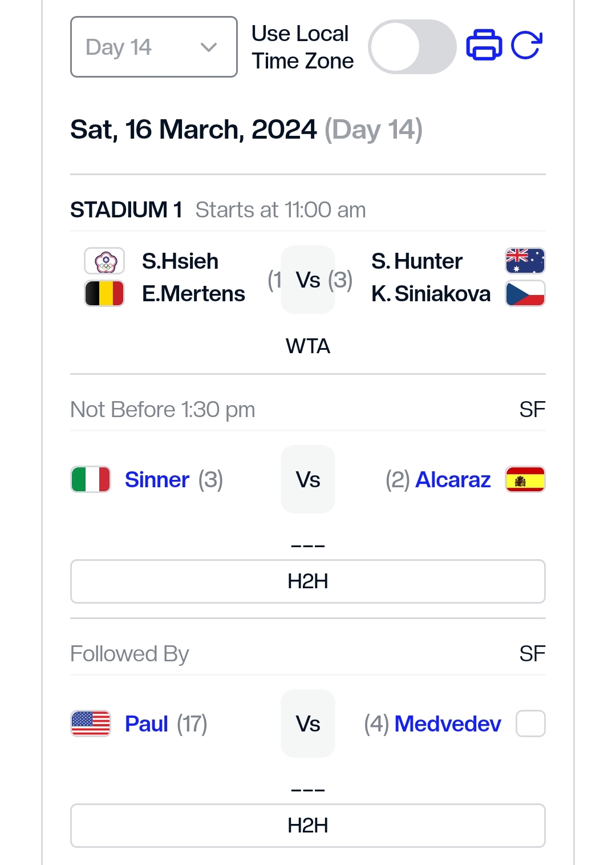Open Sinner's player profile link
The image size is (616, 865).
(x=157, y=480)
